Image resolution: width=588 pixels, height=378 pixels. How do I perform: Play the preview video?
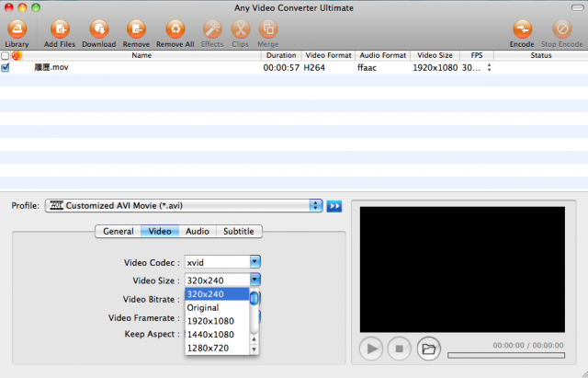(371, 349)
